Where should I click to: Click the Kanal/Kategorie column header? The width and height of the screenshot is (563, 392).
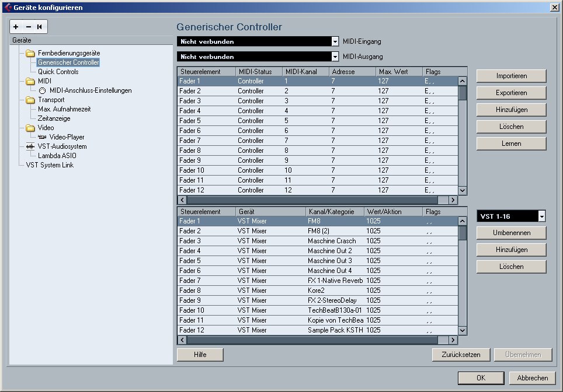(335, 212)
